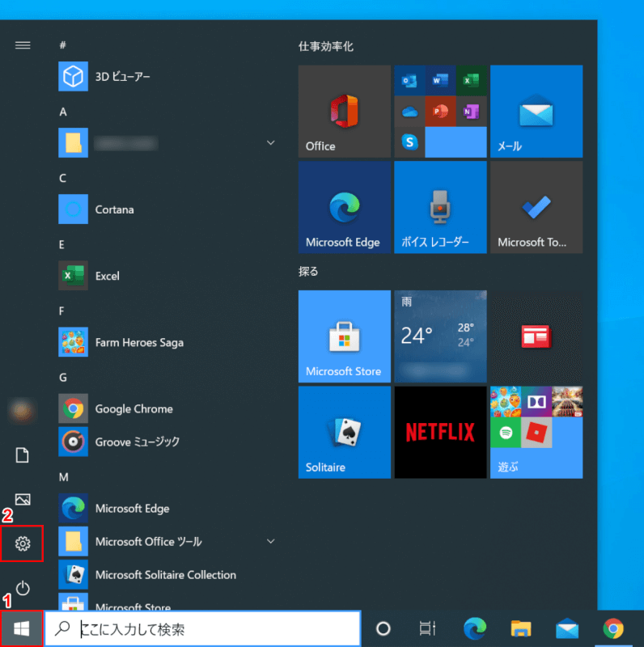644x647 pixels.
Task: Open OneNote in the Office apps folder tile
Action: (x=471, y=112)
